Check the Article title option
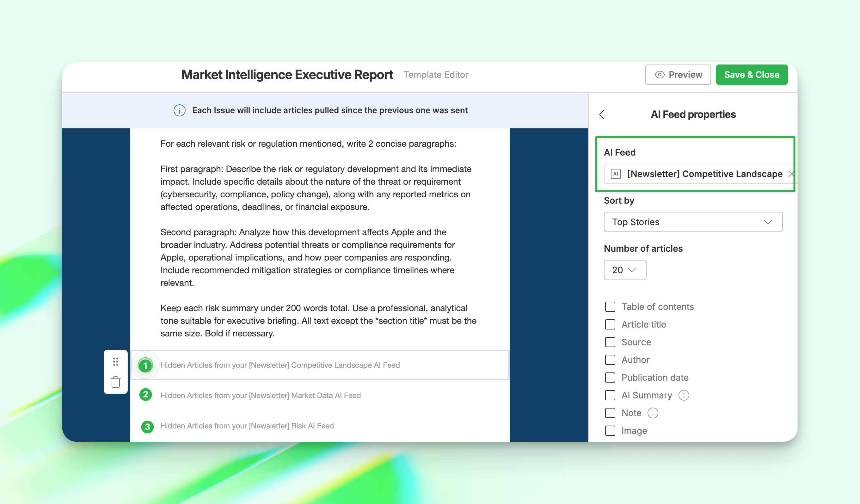Image resolution: width=860 pixels, height=504 pixels. 610,324
